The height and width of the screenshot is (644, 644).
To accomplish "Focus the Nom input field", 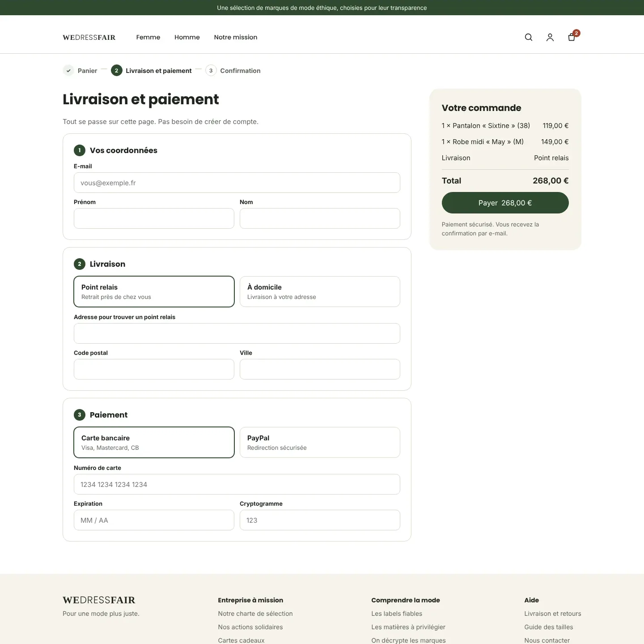I will (320, 218).
